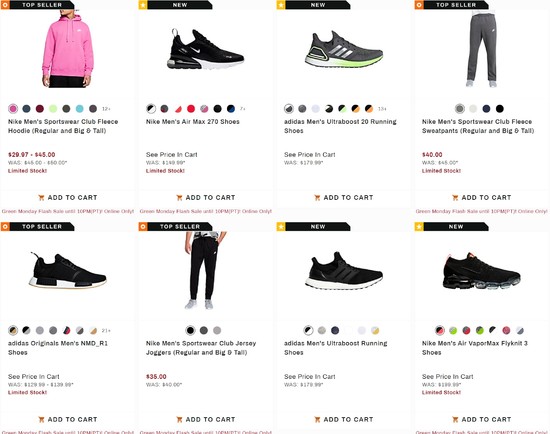
Task: Click cart icon under NMD_R1 Shoes
Action: tap(41, 420)
